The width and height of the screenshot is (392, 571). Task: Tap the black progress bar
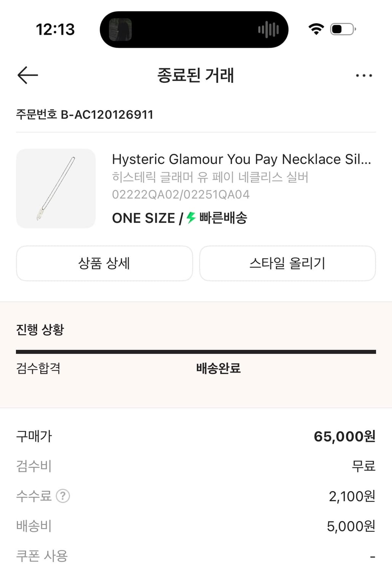[x=196, y=352]
